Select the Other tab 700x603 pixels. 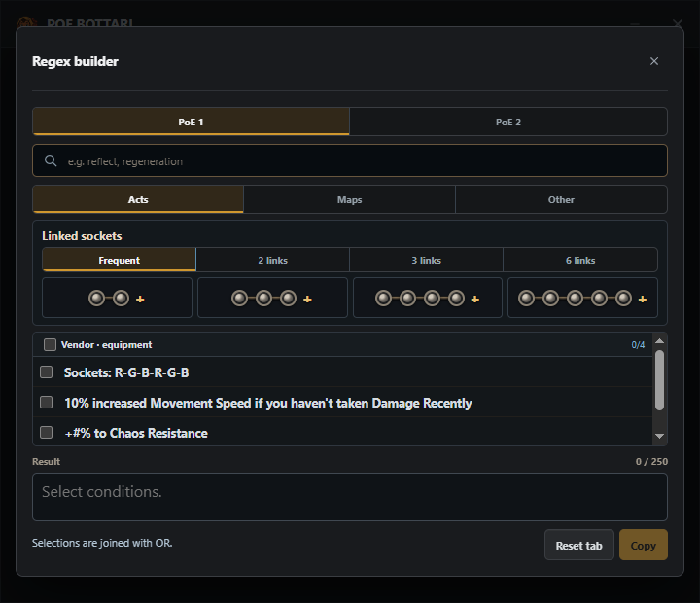[561, 199]
